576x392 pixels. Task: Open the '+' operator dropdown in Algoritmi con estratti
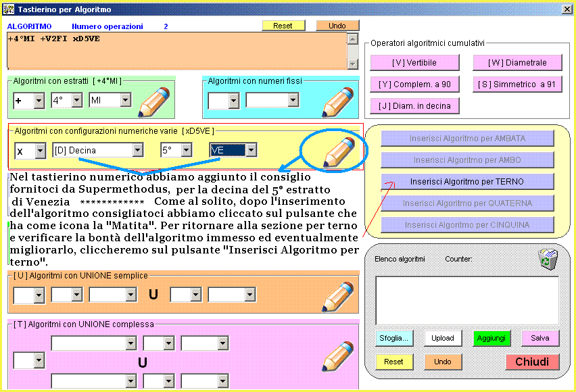tap(39, 100)
